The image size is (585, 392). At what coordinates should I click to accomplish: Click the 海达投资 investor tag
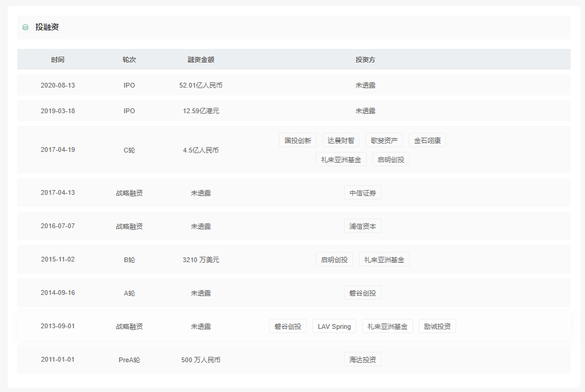363,360
